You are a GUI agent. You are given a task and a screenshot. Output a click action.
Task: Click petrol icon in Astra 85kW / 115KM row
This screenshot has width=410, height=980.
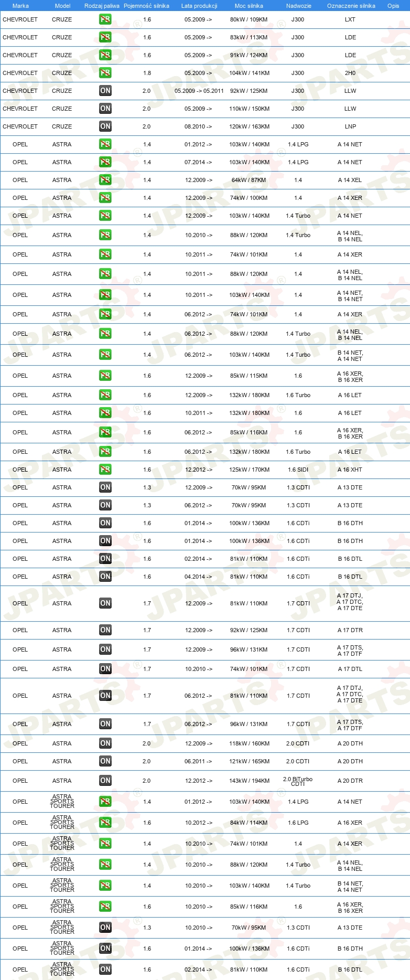pyautogui.click(x=105, y=376)
